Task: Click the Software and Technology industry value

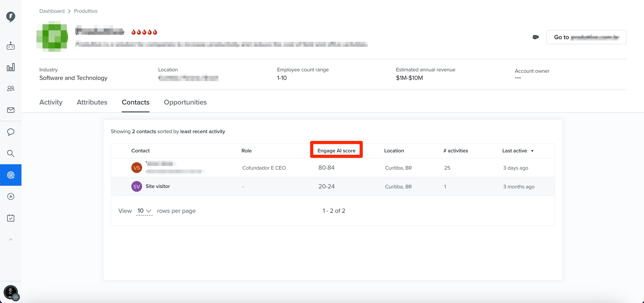Action: click(x=73, y=78)
